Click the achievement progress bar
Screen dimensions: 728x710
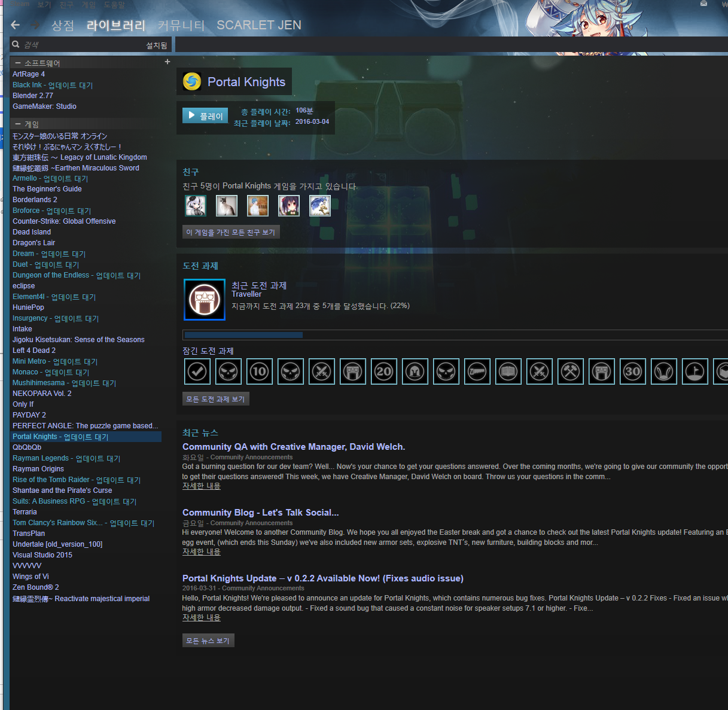click(455, 335)
